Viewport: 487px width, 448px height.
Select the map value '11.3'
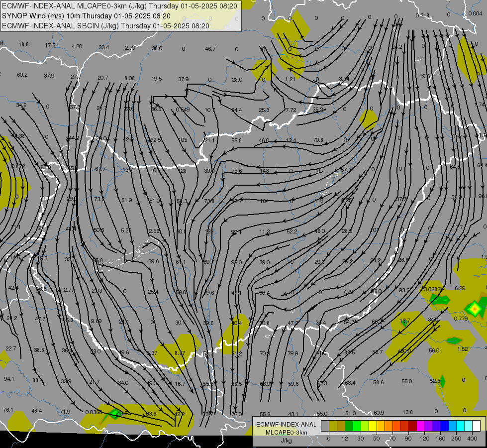pos(265,231)
